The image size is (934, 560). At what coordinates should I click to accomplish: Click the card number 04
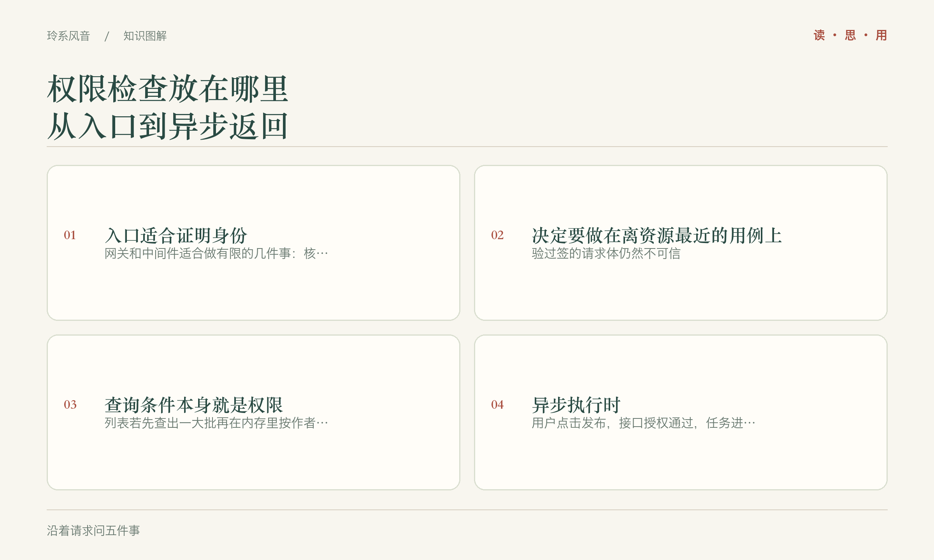[x=497, y=404]
